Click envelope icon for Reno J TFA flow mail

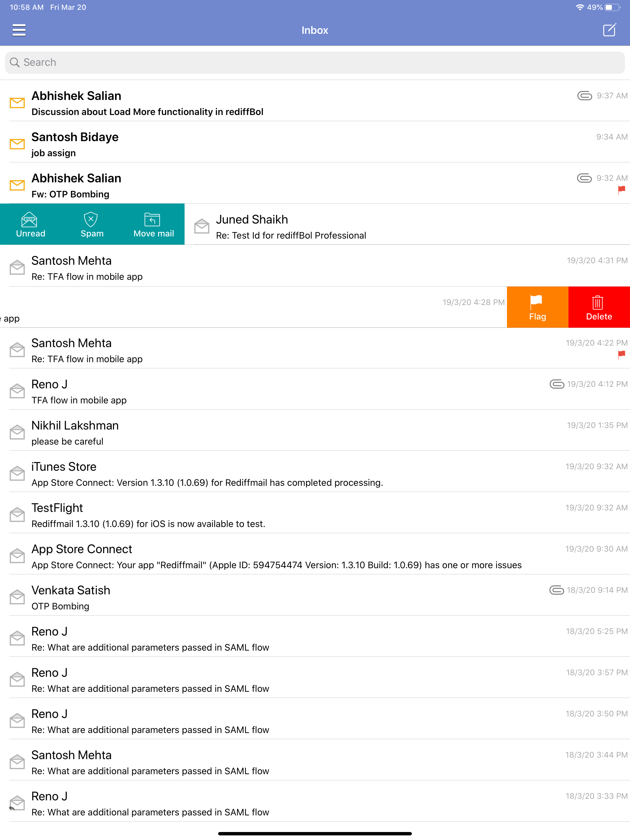17,391
